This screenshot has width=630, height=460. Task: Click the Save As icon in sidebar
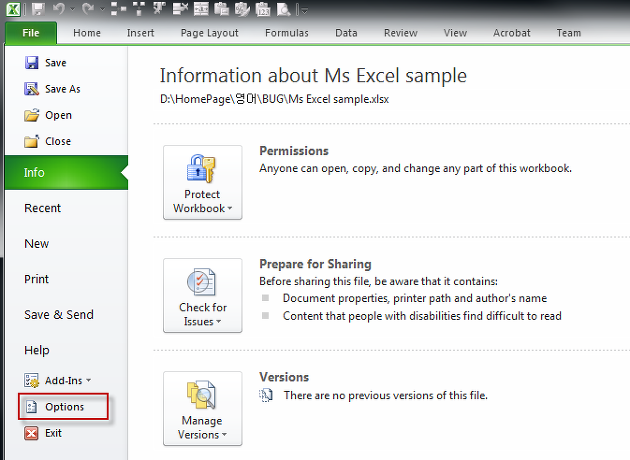click(31, 89)
